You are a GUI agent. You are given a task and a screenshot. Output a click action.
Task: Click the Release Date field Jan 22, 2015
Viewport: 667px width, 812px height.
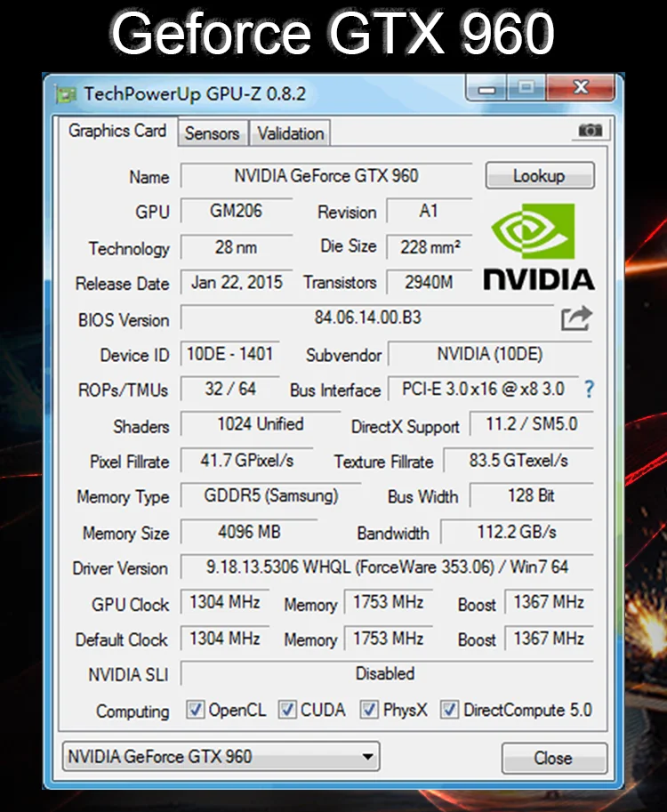pyautogui.click(x=237, y=283)
